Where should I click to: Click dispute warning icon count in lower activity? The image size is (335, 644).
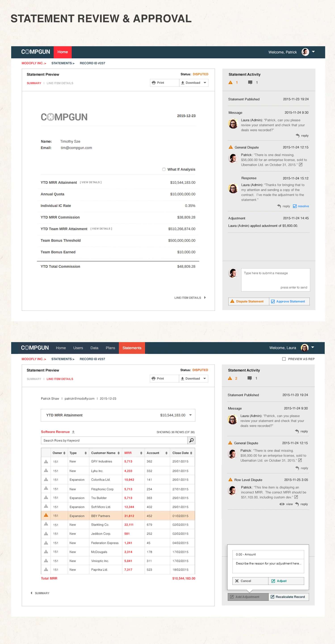tap(232, 378)
